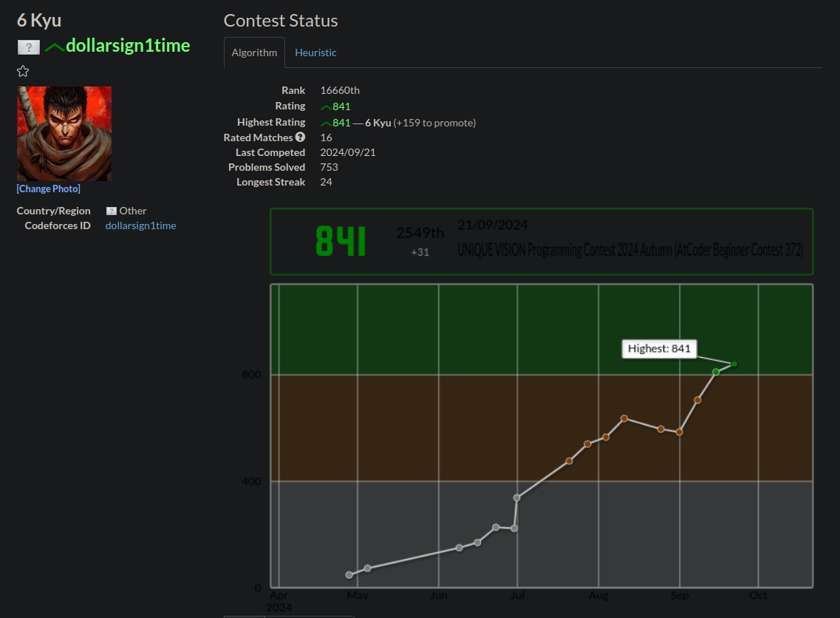Image resolution: width=840 pixels, height=618 pixels.
Task: Click the favorite star icon under username
Action: coord(22,71)
